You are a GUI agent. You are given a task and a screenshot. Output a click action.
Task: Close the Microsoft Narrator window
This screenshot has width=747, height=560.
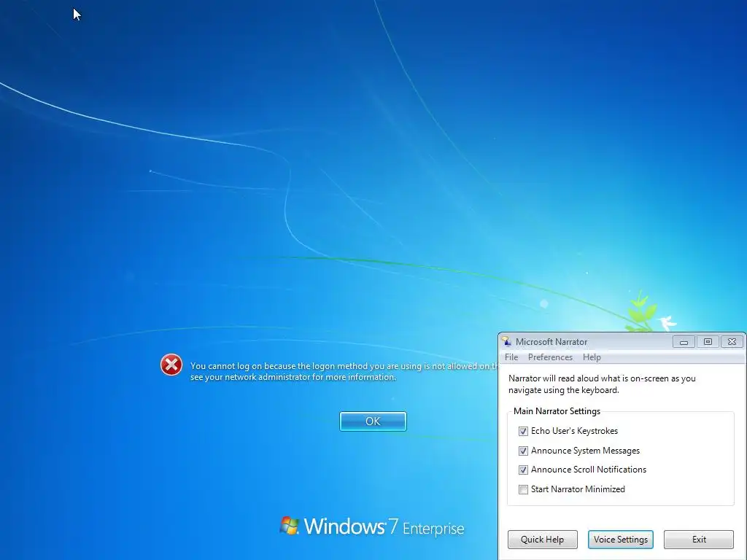[x=732, y=341]
